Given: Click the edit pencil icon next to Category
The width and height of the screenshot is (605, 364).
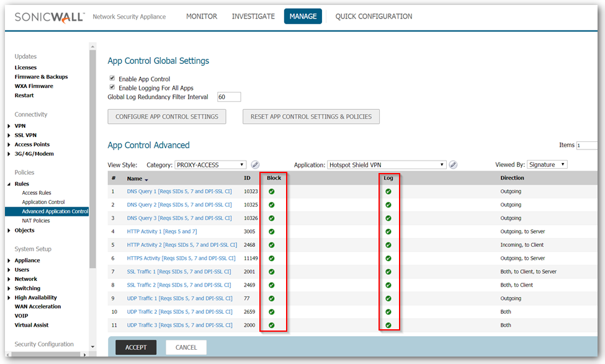Looking at the screenshot, I should coord(255,165).
